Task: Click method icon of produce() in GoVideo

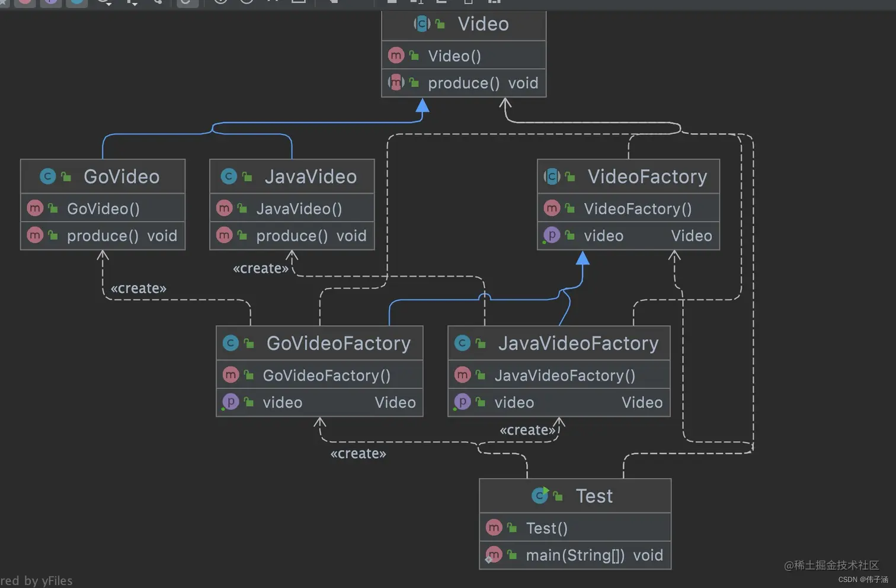Action: (x=35, y=235)
